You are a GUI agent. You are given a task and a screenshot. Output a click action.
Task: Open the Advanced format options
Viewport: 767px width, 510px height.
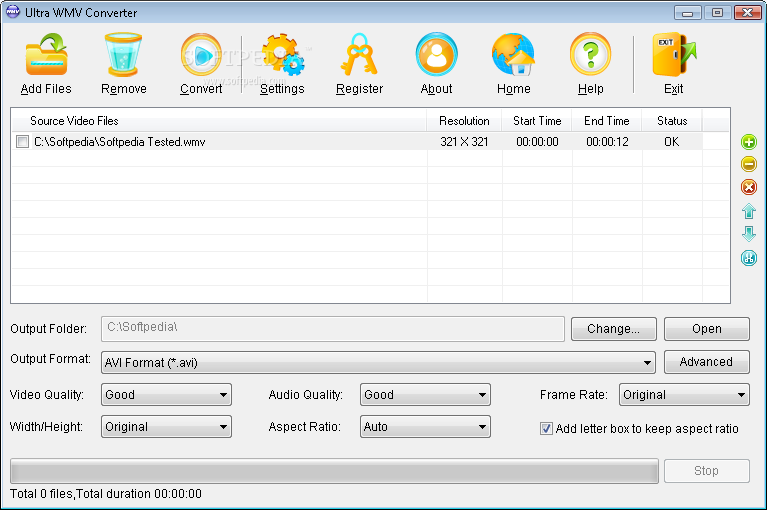point(706,362)
